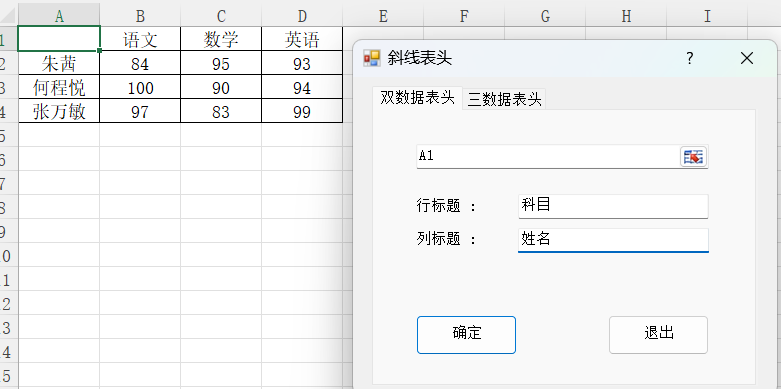The width and height of the screenshot is (781, 389).
Task: Click the 确定 button
Action: (x=466, y=335)
